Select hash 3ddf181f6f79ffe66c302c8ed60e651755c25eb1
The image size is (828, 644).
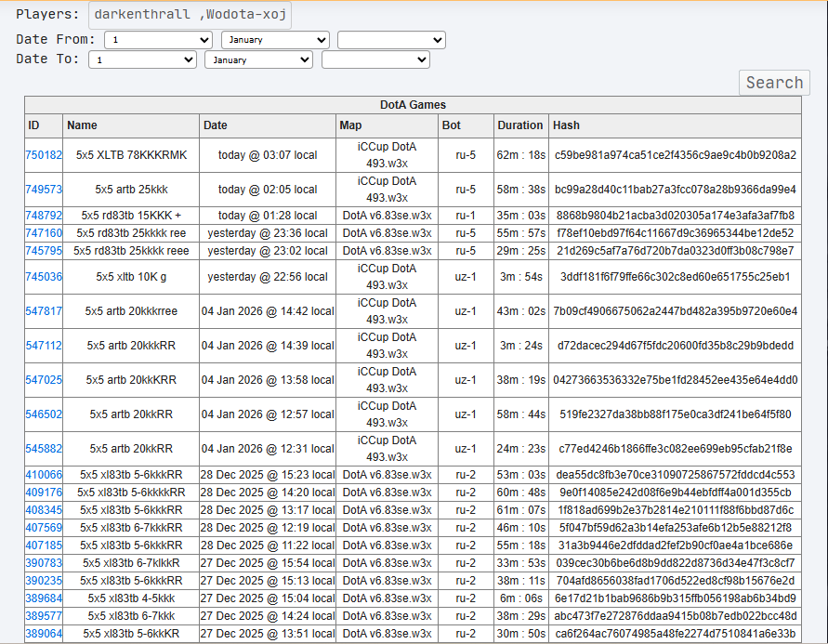pos(676,277)
